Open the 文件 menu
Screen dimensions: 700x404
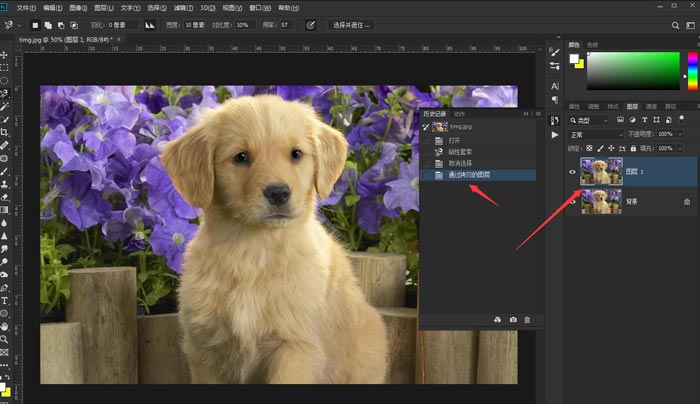tap(26, 8)
